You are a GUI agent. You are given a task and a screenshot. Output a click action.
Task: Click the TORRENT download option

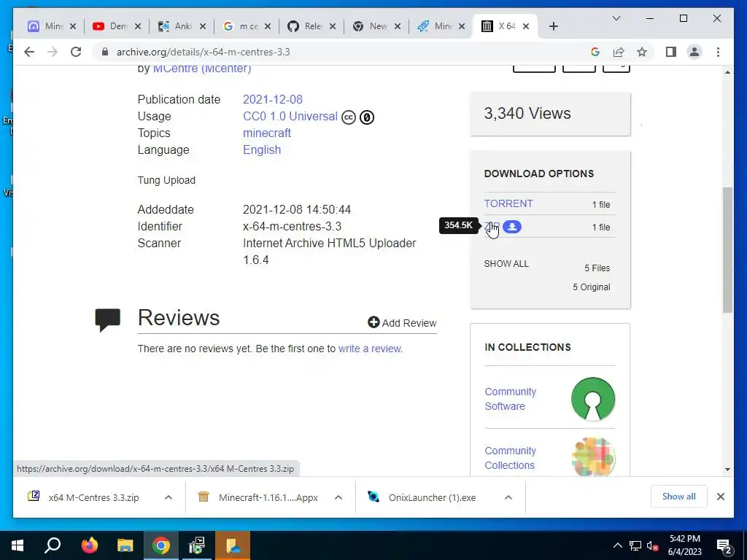508,203
